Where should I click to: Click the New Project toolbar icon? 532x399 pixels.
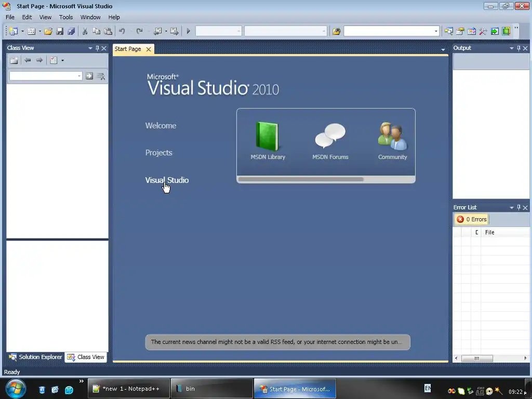[14, 31]
